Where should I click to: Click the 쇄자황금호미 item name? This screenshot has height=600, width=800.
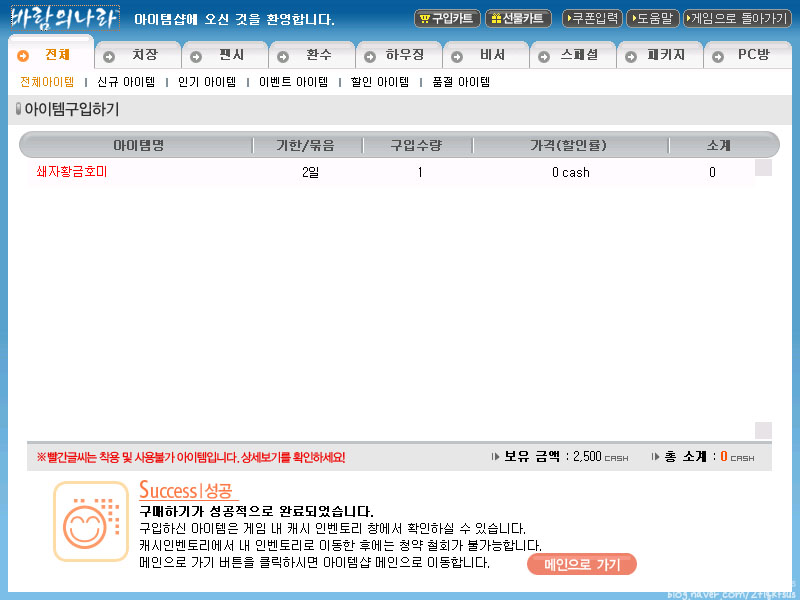tap(71, 172)
